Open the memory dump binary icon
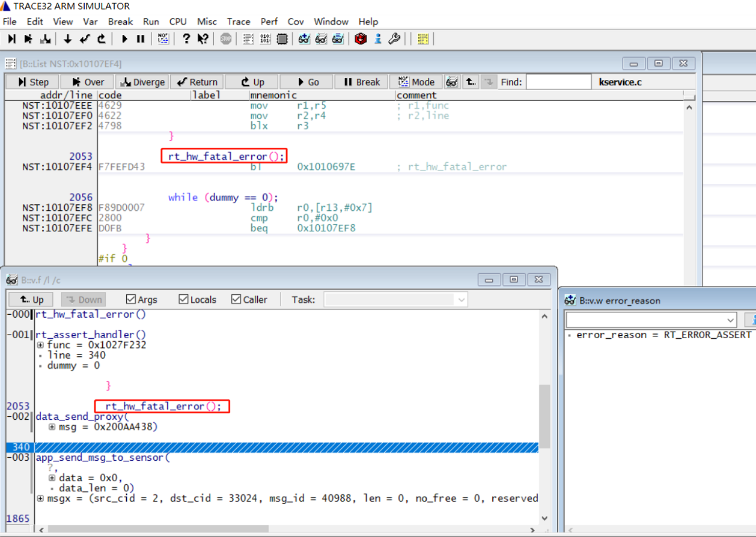756x537 pixels. click(265, 39)
